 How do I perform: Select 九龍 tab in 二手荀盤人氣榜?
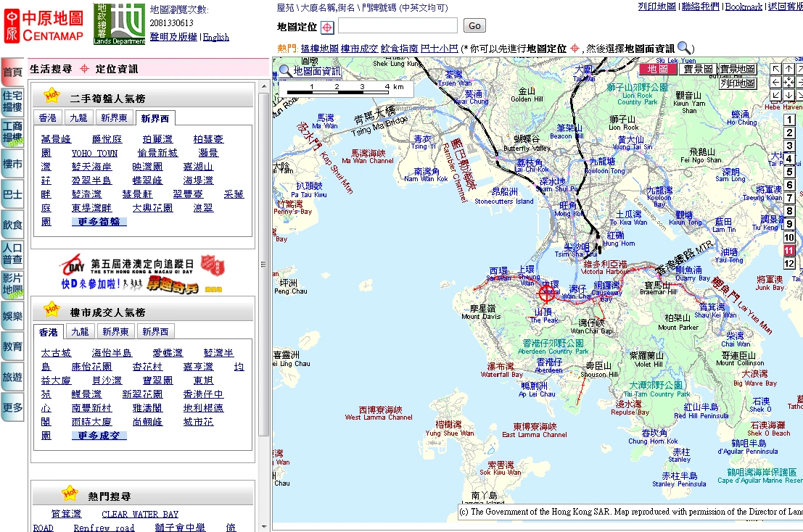tap(78, 117)
